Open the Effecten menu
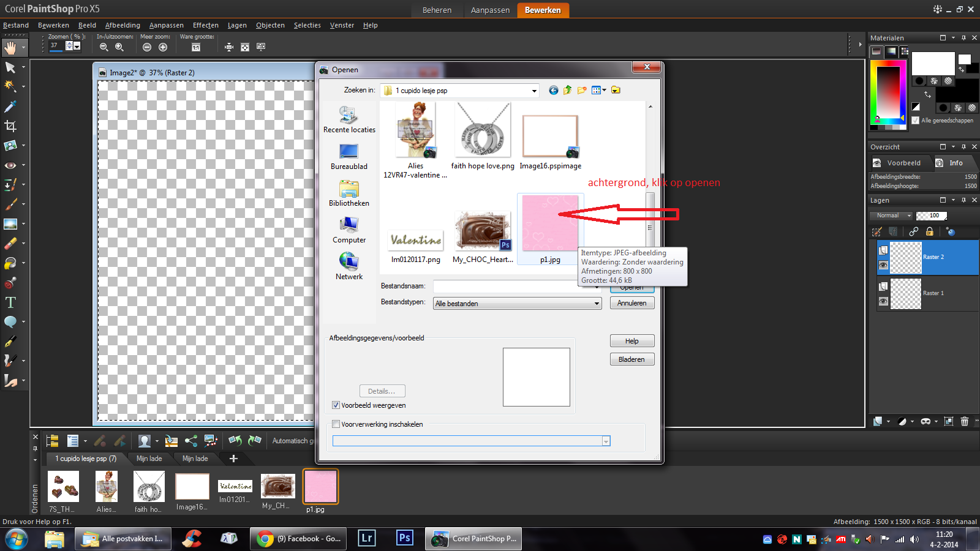 (x=206, y=25)
